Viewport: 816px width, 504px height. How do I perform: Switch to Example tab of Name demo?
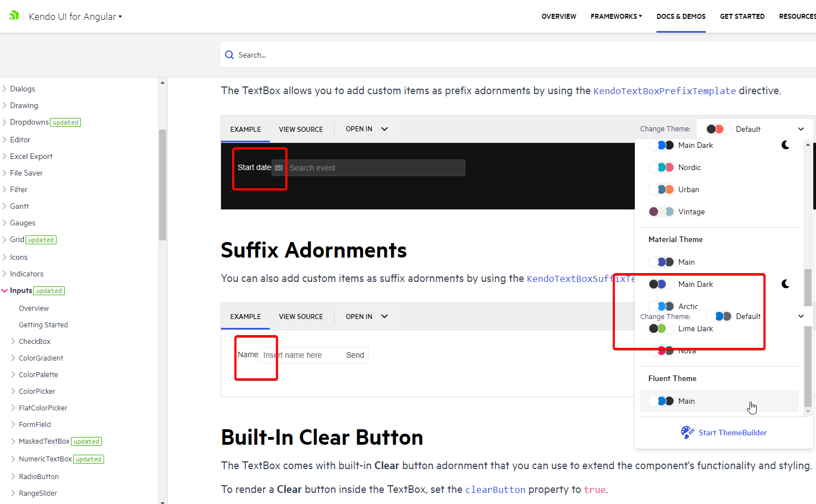(x=245, y=317)
